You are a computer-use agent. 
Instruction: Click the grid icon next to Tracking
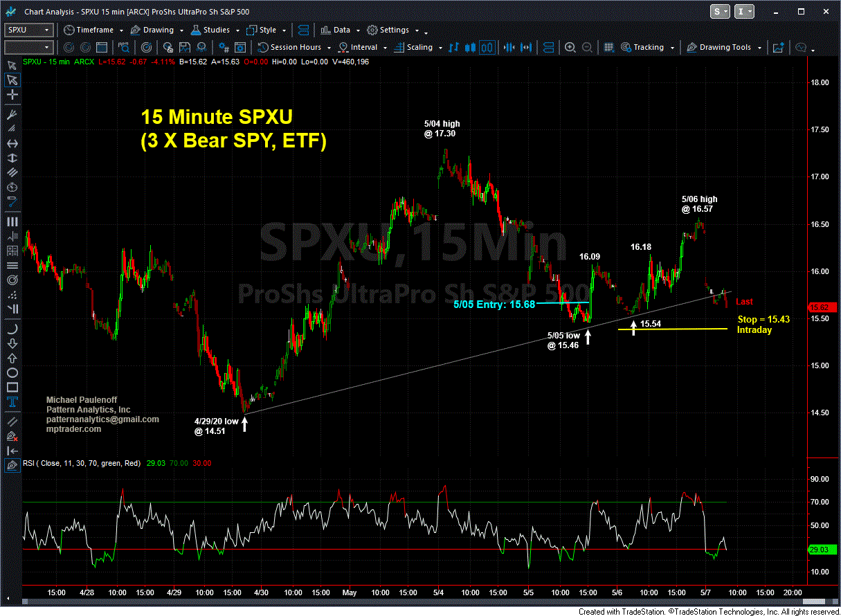(x=608, y=48)
